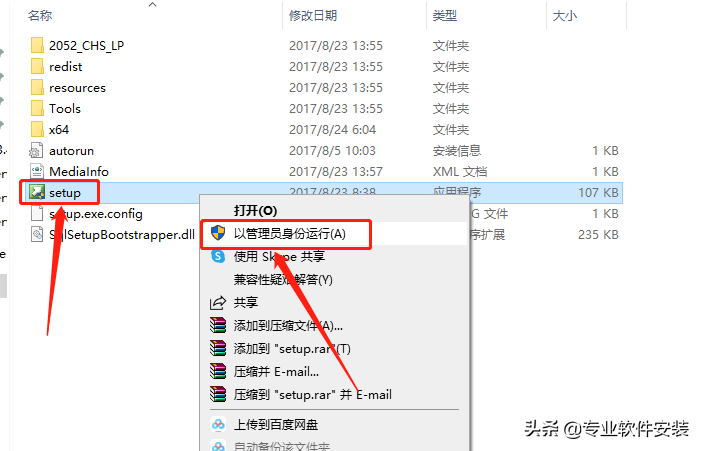702x451 pixels.
Task: Select the setup application icon
Action: (37, 192)
